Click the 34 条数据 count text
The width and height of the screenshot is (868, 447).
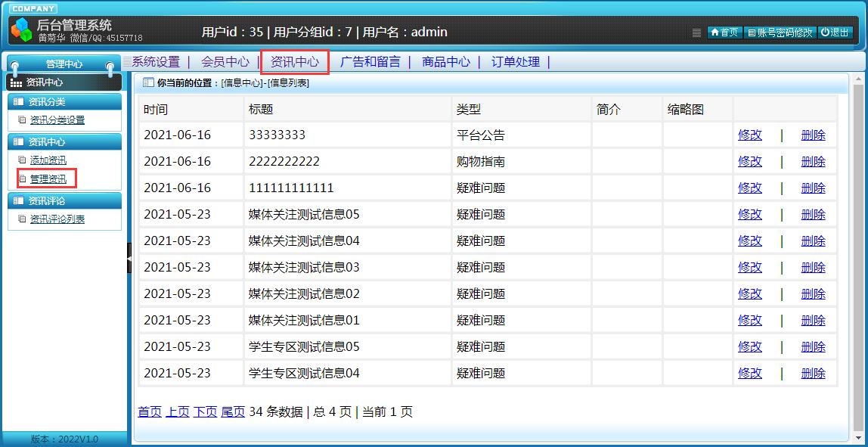coord(276,411)
